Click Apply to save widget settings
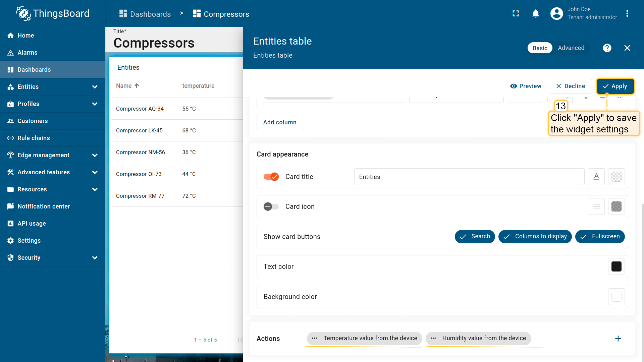The width and height of the screenshot is (644, 362). [x=615, y=86]
